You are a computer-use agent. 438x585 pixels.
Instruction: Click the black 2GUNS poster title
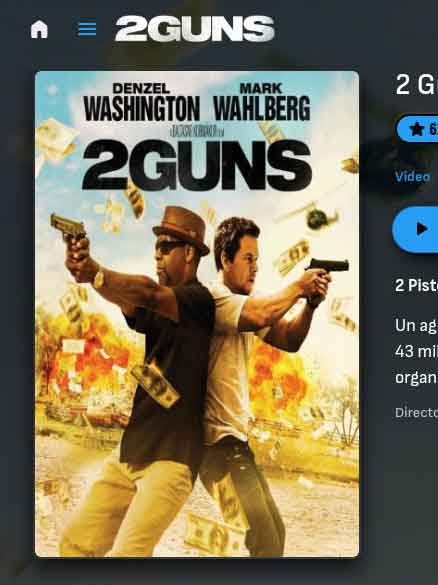pos(197,165)
